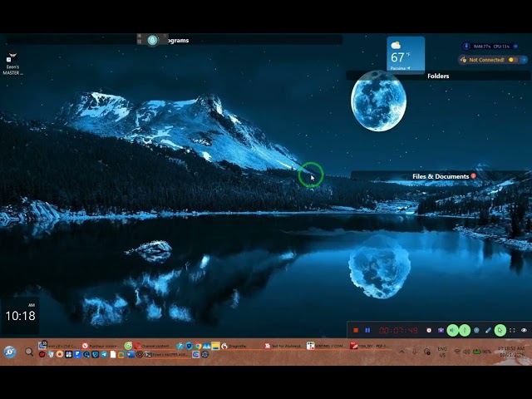Image resolution: width=532 pixels, height=399 pixels.
Task: Toggle the recorder's speaker audio button
Action: click(x=452, y=330)
